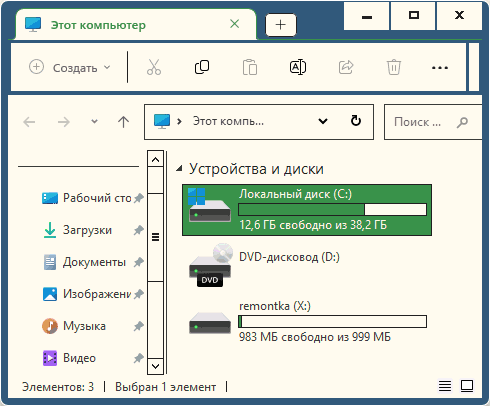Click the Copy icon in toolbar
This screenshot has height=406, width=490.
[202, 67]
